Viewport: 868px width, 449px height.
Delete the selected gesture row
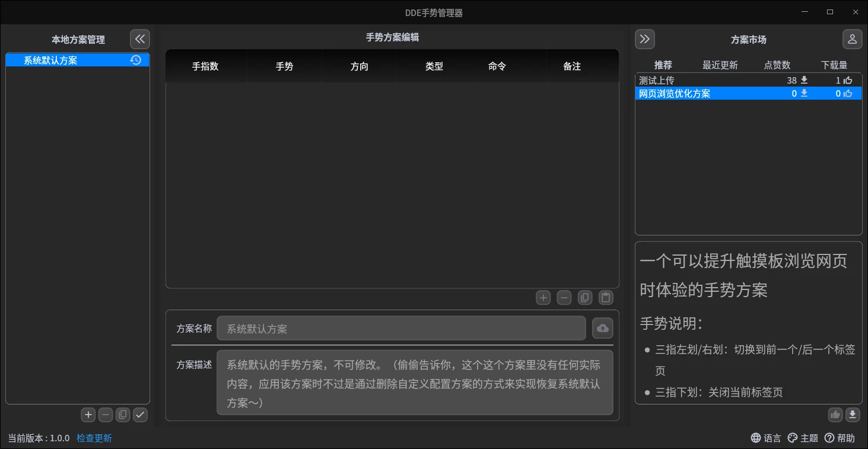coord(564,298)
